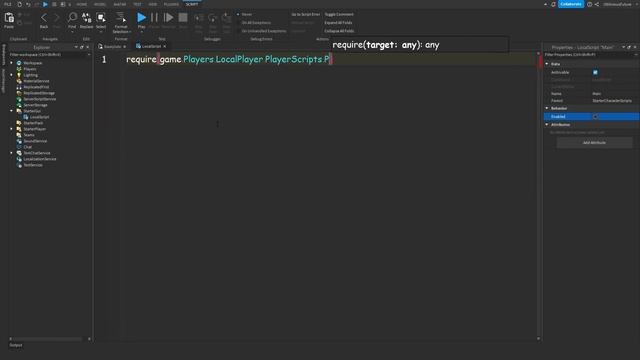The height and width of the screenshot is (360, 640).
Task: Open the Replace tool
Action: click(x=87, y=17)
